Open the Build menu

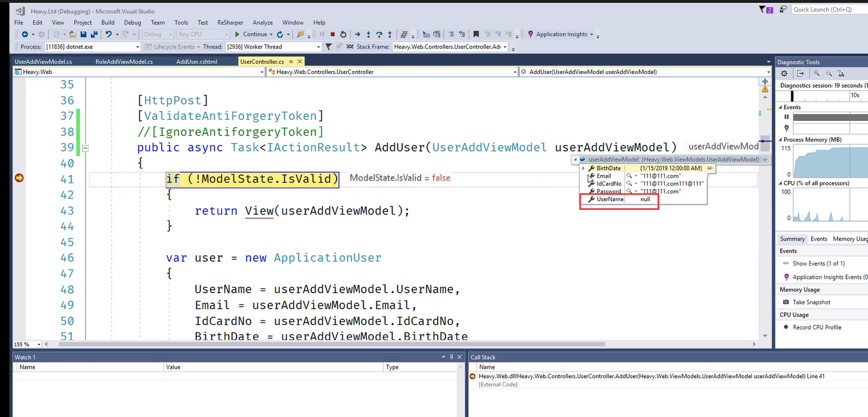pyautogui.click(x=108, y=23)
